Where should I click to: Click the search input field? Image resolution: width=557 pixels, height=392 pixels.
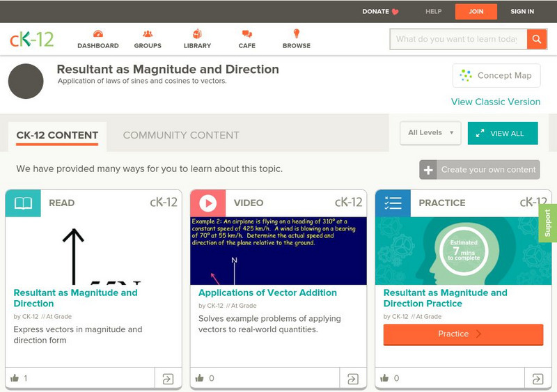tap(458, 39)
